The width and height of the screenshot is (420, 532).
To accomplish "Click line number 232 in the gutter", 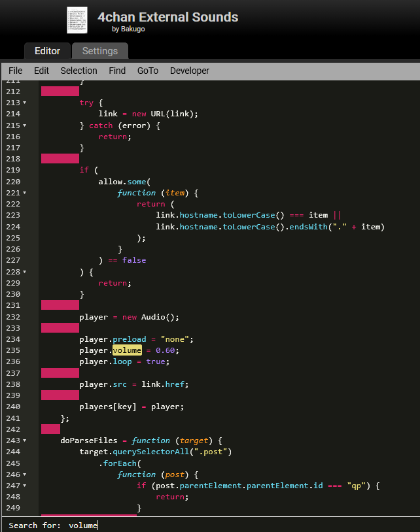I will tap(13, 317).
